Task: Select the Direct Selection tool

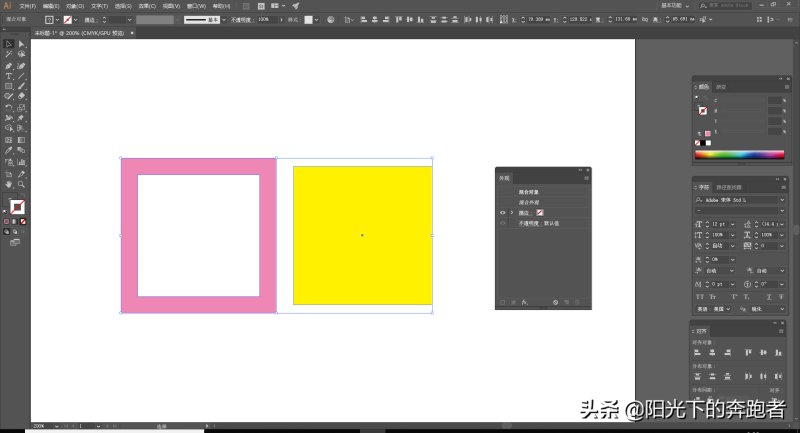Action: (x=21, y=44)
